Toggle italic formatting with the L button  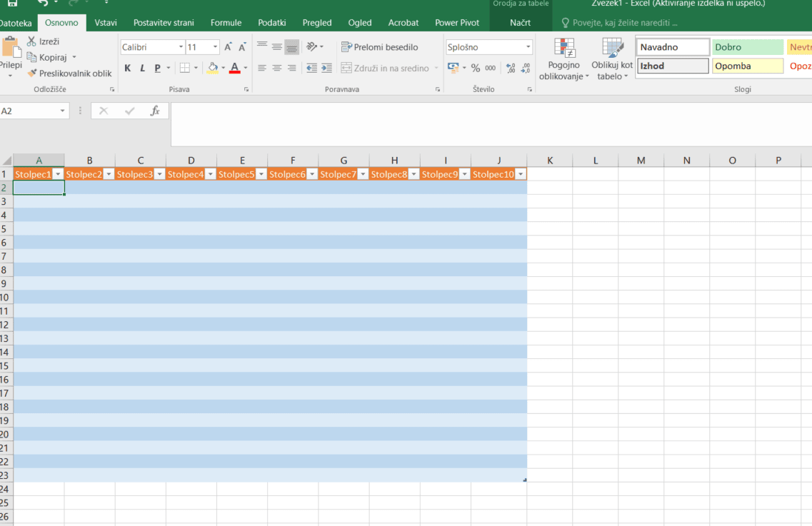tap(142, 69)
